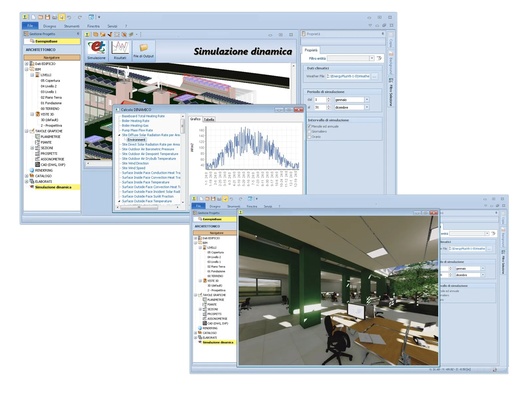Image resolution: width=532 pixels, height=399 pixels.
Task: Click Open folder icon in top window toolbar
Action: click(x=41, y=17)
